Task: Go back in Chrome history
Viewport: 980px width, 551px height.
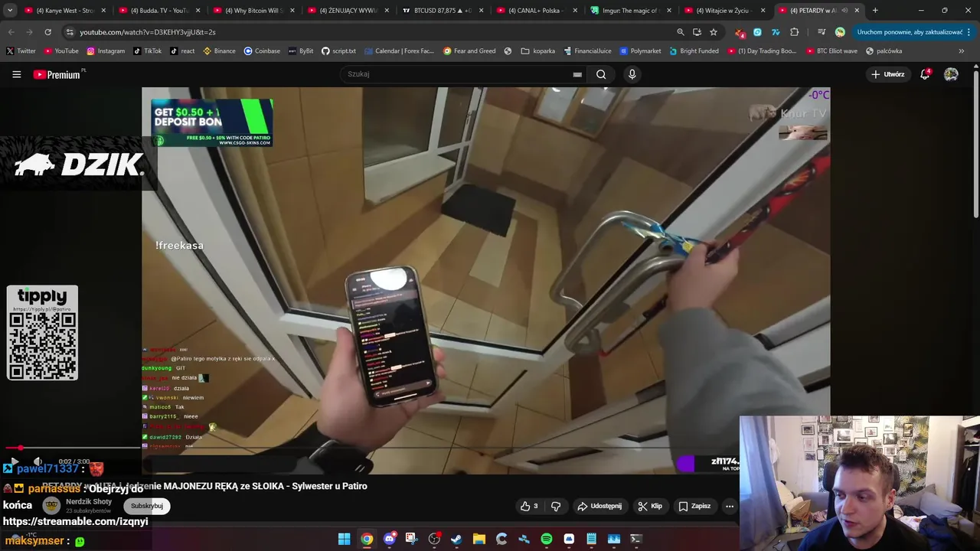Action: (x=11, y=32)
